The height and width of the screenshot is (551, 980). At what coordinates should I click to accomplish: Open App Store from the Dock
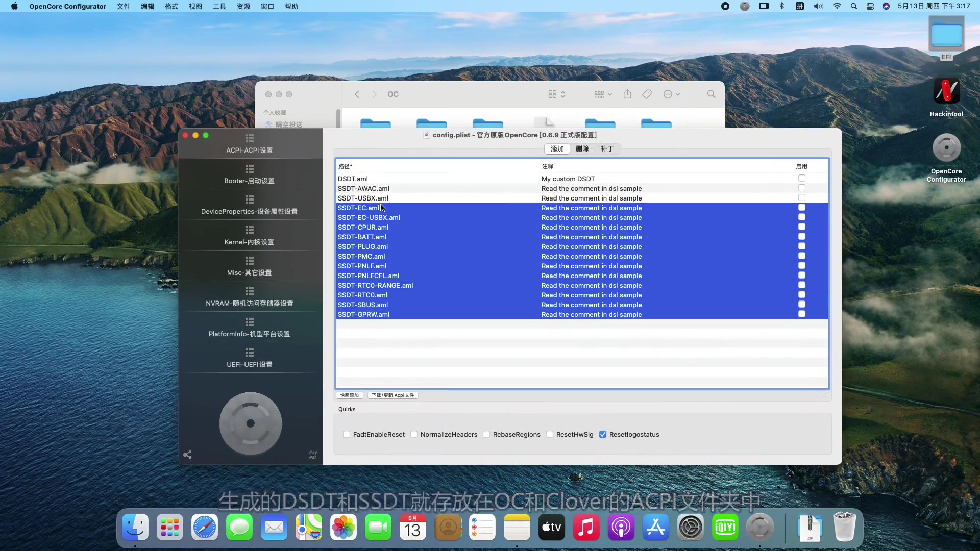pyautogui.click(x=656, y=528)
